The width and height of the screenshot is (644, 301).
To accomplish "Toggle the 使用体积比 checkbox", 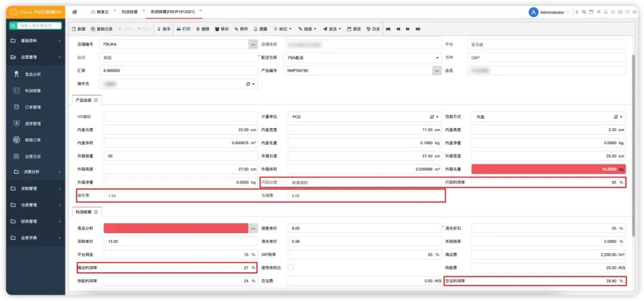I will pos(290,268).
